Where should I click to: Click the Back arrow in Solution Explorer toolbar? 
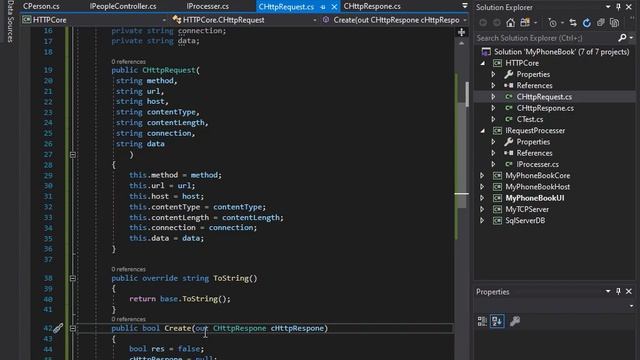[x=483, y=23]
